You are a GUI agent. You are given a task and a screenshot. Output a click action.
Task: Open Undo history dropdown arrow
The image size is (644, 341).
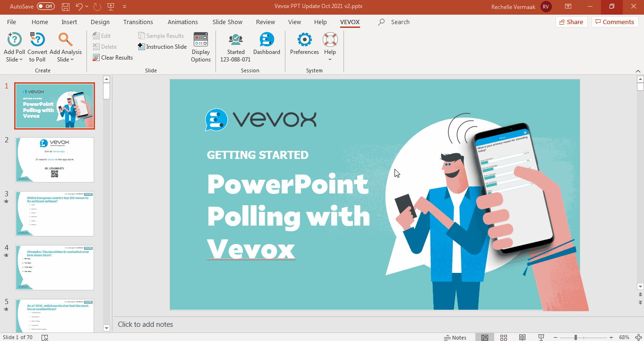coord(87,7)
